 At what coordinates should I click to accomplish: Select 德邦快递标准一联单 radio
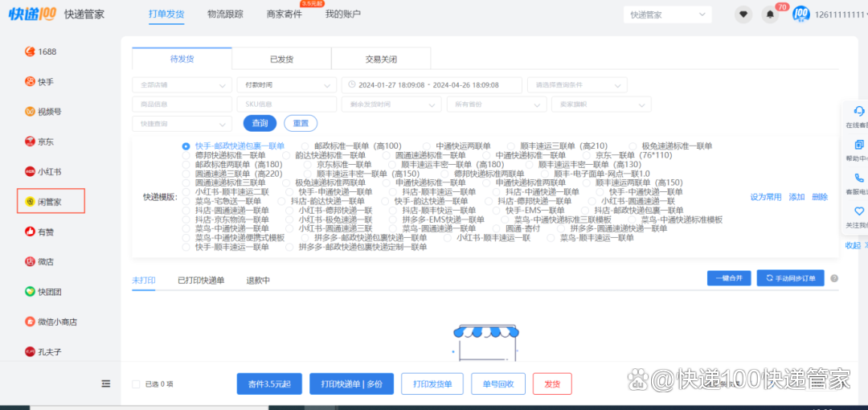186,155
